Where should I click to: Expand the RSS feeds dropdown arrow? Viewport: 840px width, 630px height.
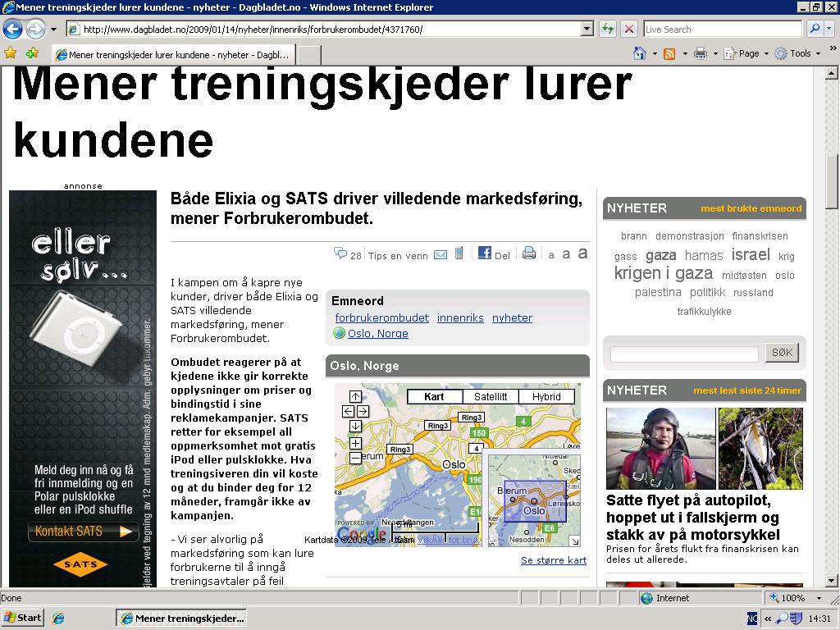pyautogui.click(x=685, y=53)
